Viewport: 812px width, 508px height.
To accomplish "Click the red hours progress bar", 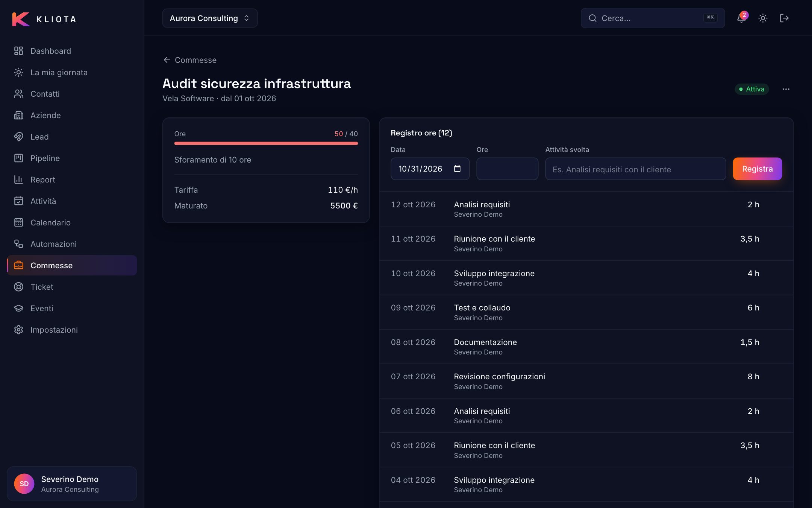I will 266,143.
